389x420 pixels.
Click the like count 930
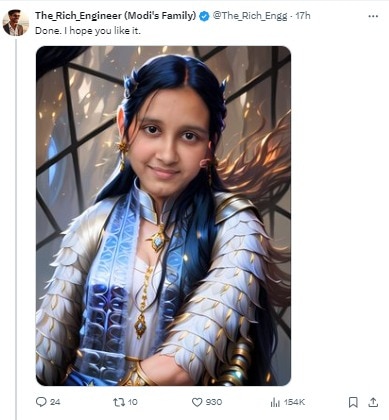click(x=214, y=402)
